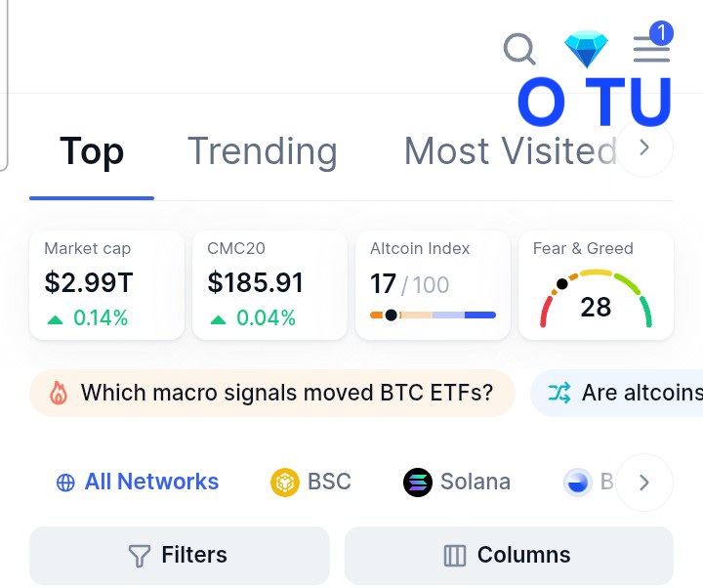Click the globe icon for All Networks
The width and height of the screenshot is (703, 588).
pyautogui.click(x=65, y=483)
